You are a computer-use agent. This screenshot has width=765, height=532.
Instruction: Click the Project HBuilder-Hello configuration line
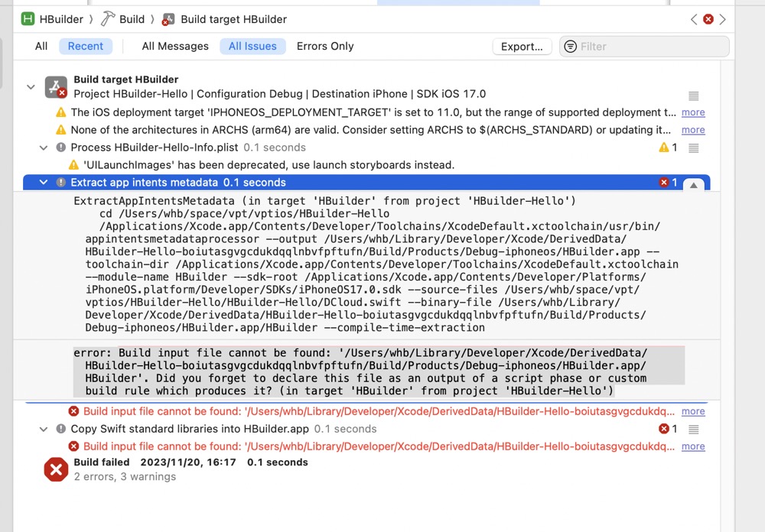click(279, 94)
